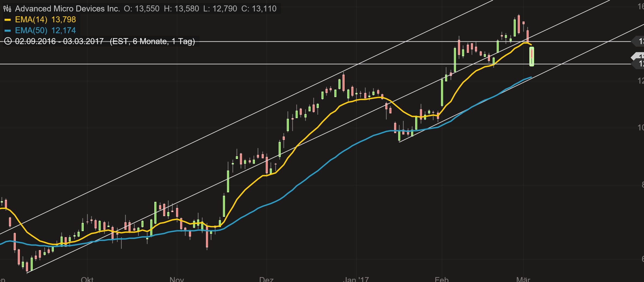This screenshot has width=644, height=282.
Task: Click the date range 02.09.2016 - 03.03.2017
Action: click(59, 41)
